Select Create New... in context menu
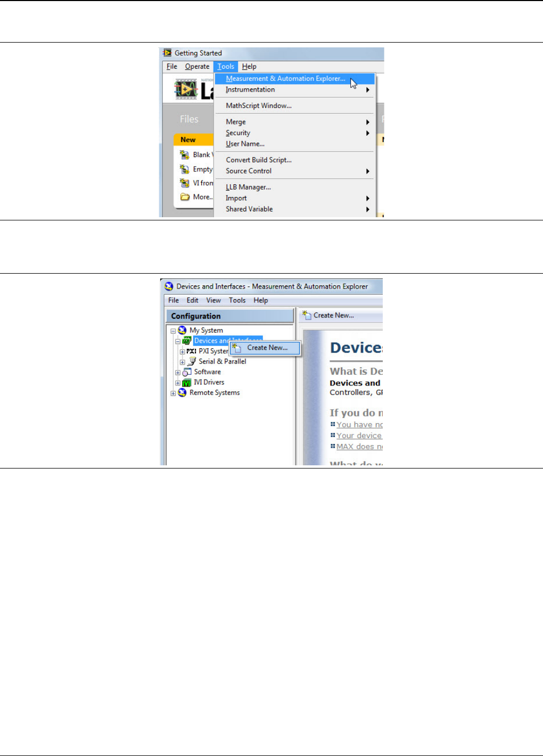 265,348
